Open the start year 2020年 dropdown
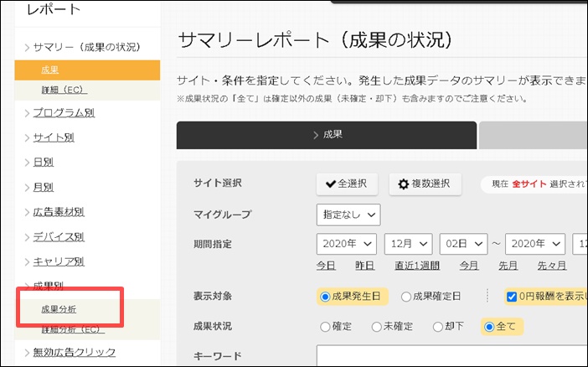 [x=347, y=244]
